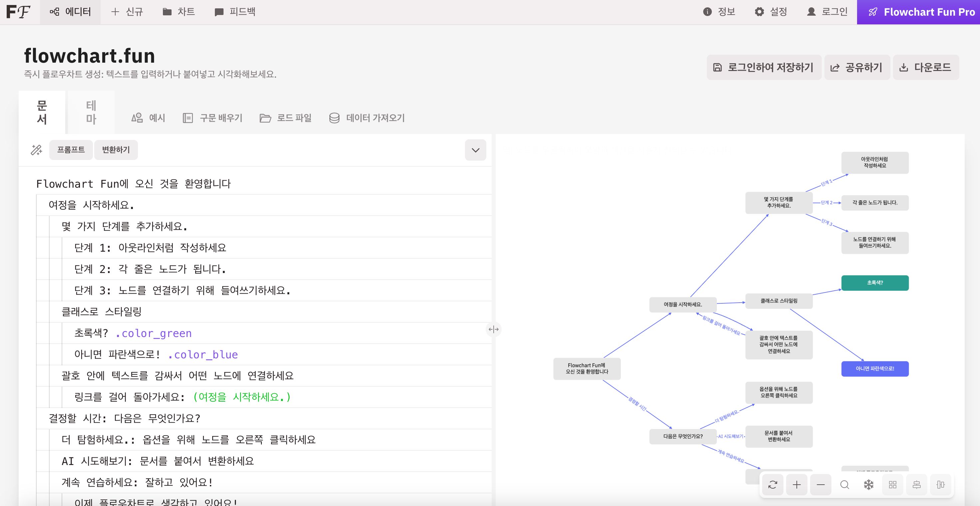Click the align horizontal centers icon
Screen dimensions: 980x506
916,484
